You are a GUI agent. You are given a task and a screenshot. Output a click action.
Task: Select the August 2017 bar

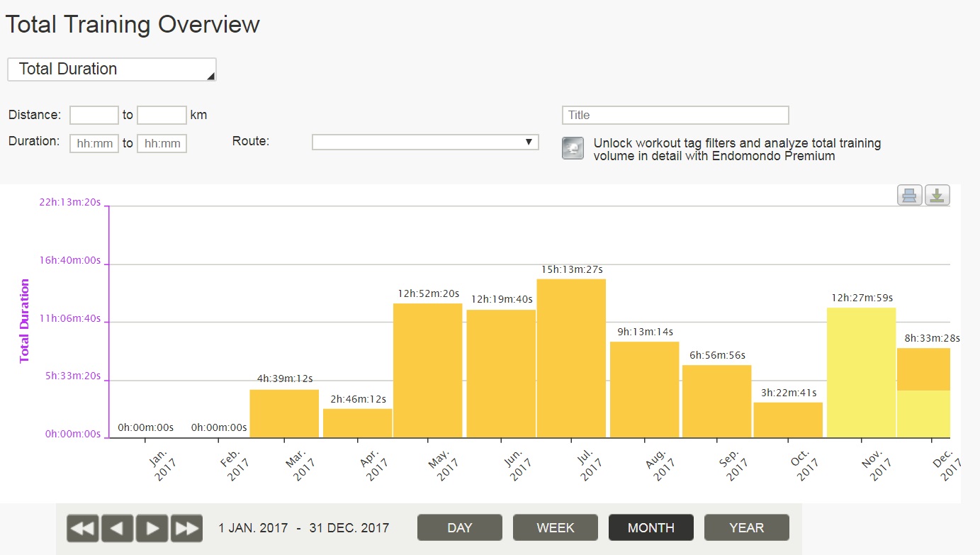[645, 390]
